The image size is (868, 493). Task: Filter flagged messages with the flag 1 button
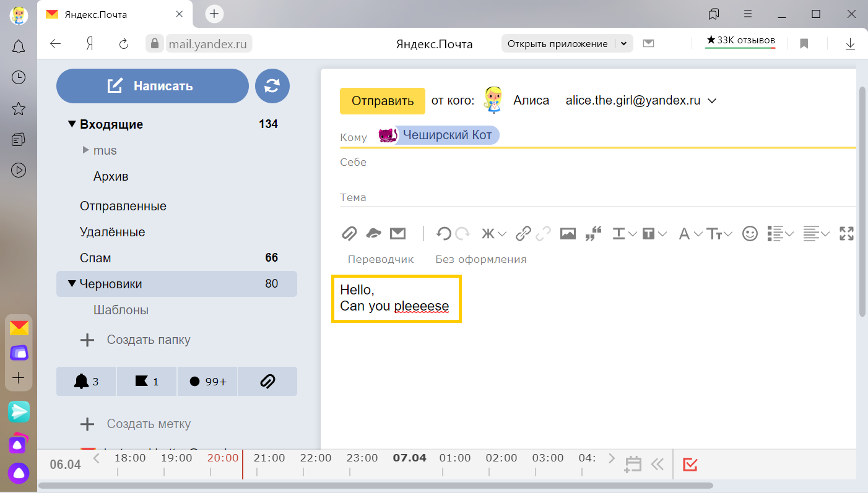[147, 382]
